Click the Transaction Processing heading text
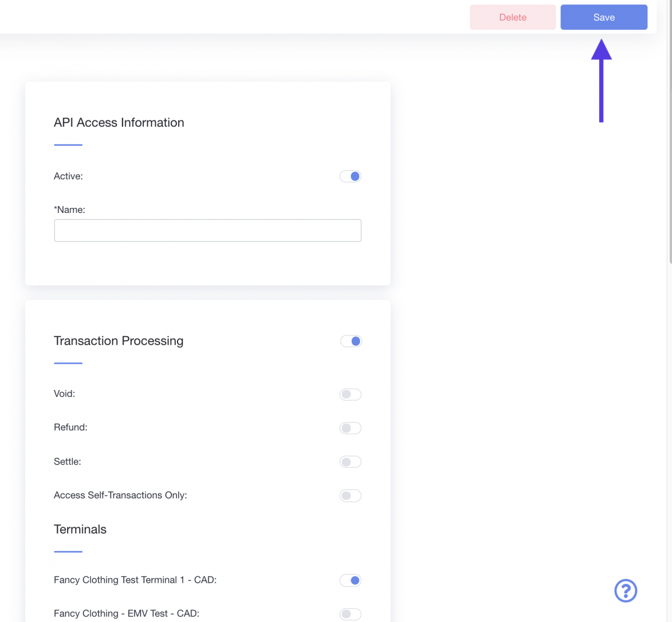Screen dimensions: 672x622 pyautogui.click(x=119, y=341)
